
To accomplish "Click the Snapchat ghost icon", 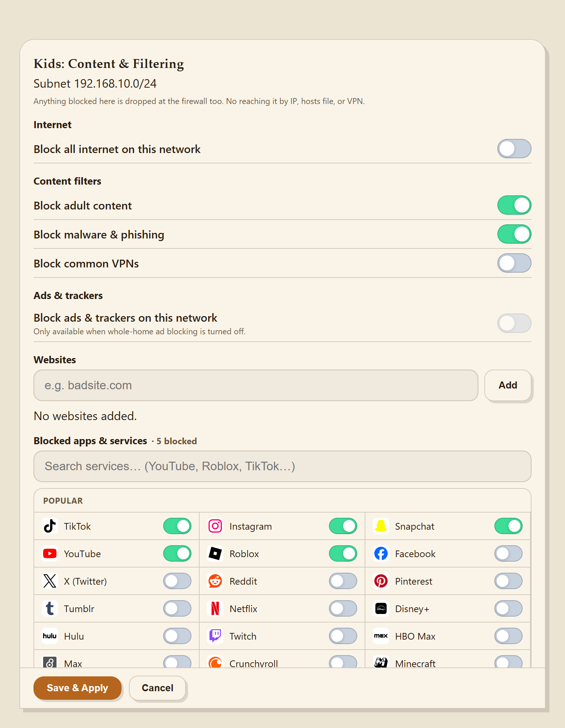I will [381, 526].
